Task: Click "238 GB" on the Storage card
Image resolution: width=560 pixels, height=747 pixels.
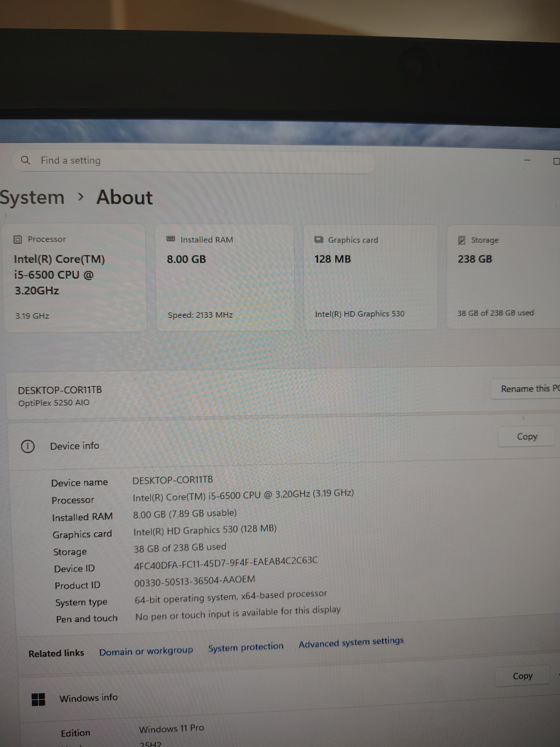Action: (x=475, y=259)
